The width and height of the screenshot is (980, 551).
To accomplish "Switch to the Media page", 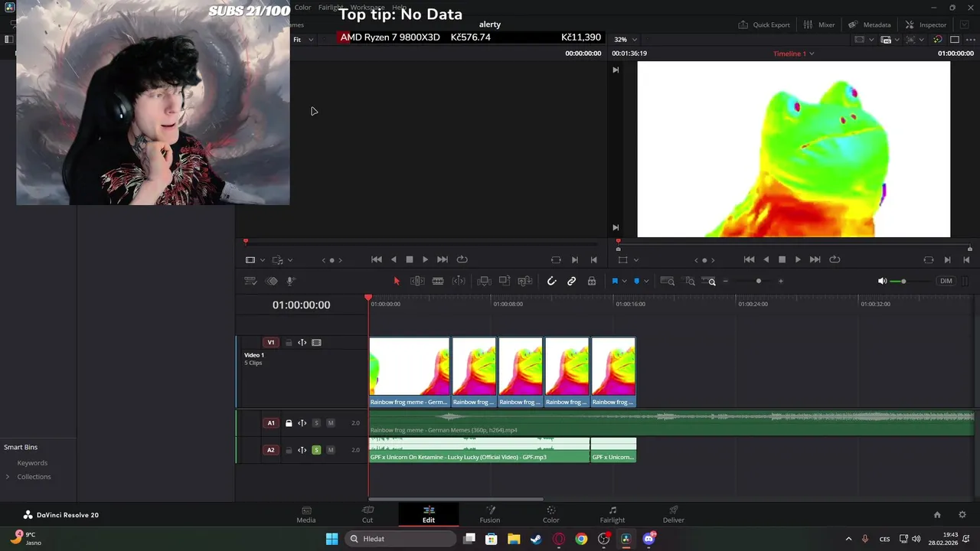I will pyautogui.click(x=306, y=514).
